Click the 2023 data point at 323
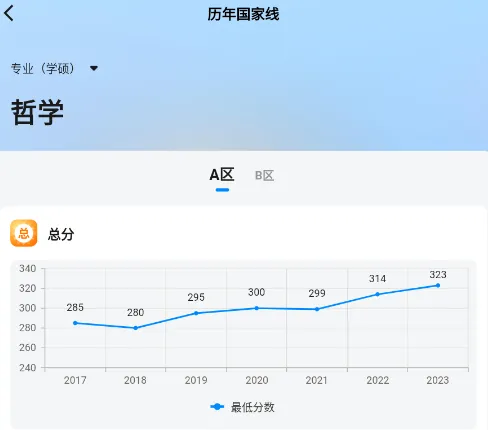 pos(438,285)
